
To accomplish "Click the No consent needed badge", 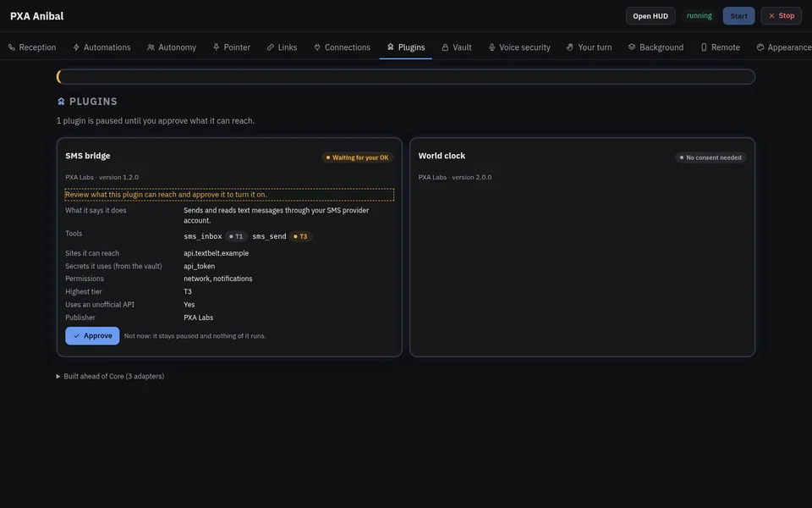I will point(710,157).
